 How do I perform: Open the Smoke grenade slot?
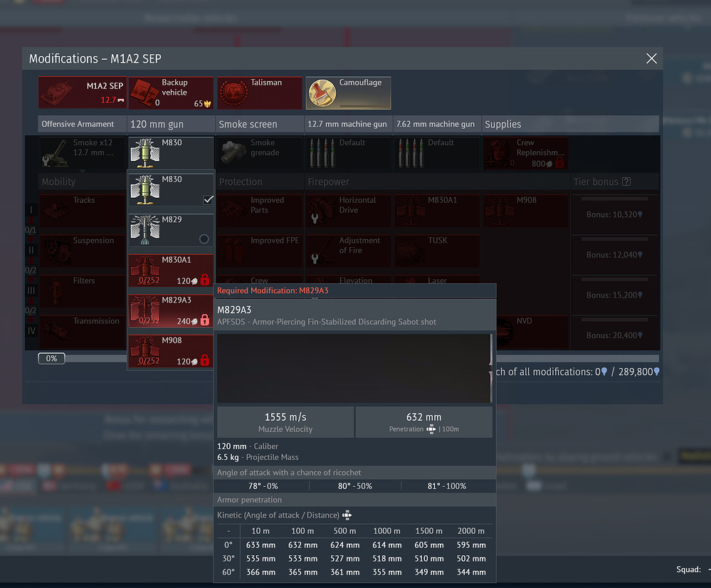[x=260, y=153]
